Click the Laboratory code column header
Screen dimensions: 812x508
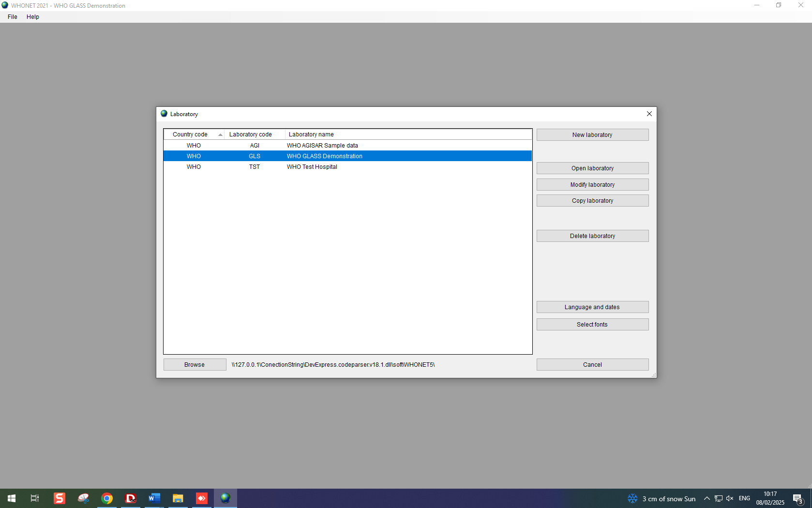tap(251, 134)
